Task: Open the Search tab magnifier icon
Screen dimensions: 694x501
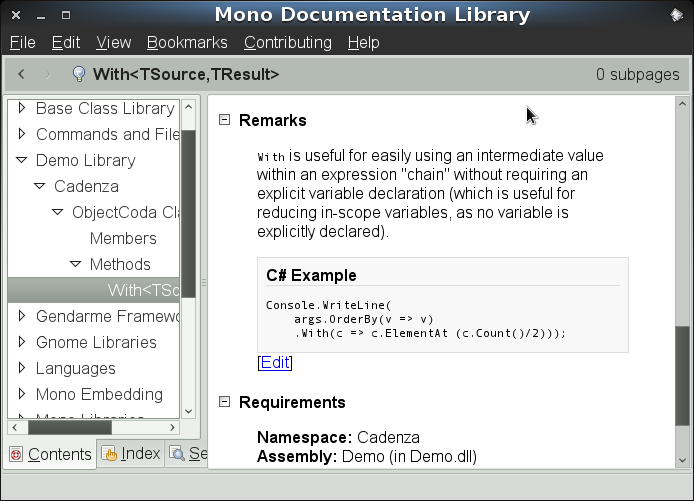Action: [177, 454]
